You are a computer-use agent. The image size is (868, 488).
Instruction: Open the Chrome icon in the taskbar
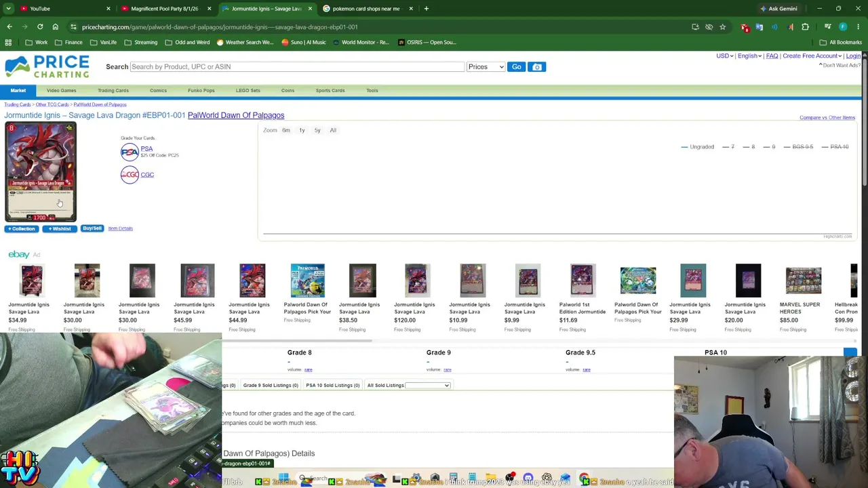[584, 479]
